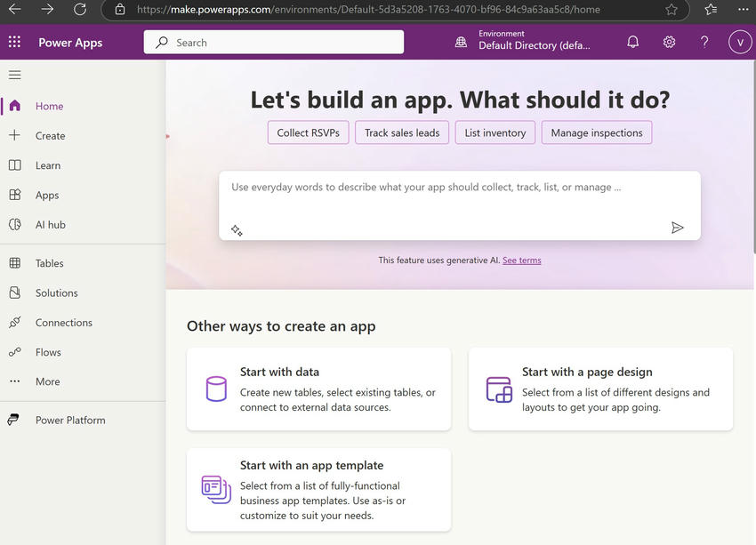Image resolution: width=756 pixels, height=545 pixels.
Task: Open notifications bell
Action: coord(632,42)
